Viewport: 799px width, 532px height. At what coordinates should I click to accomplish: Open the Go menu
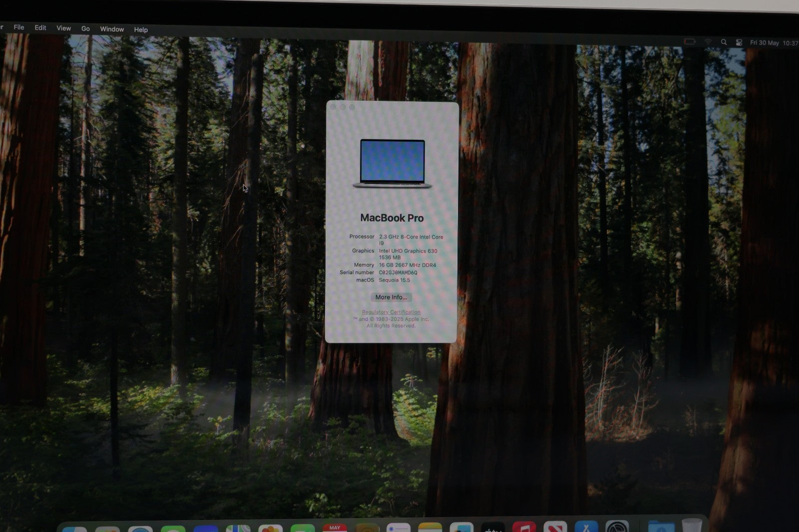pyautogui.click(x=85, y=29)
